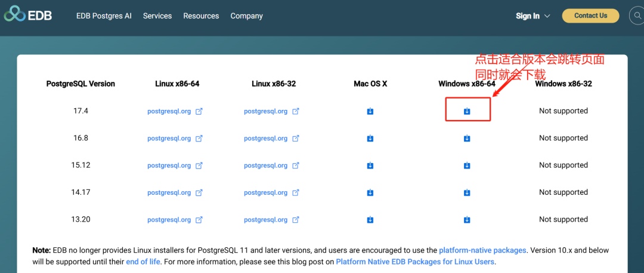Viewport: 644px width, 273px height.
Task: Click external link icon for 14.17 Linux x86-32
Action: [x=296, y=193]
